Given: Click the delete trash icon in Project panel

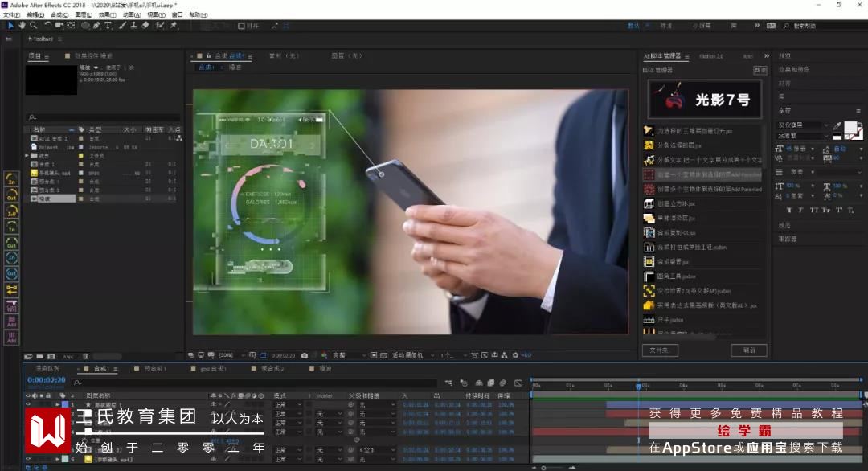Looking at the screenshot, I should (x=85, y=356).
